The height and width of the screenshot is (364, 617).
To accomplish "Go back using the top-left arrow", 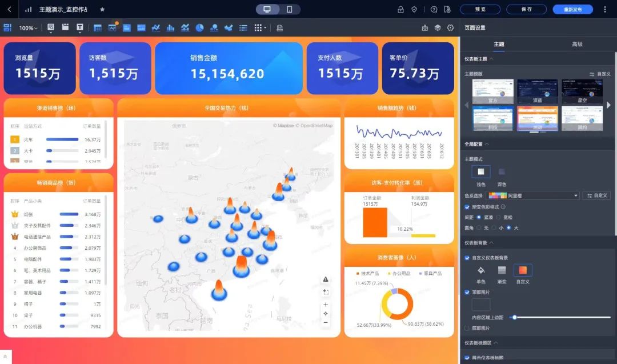I will tap(9, 9).
